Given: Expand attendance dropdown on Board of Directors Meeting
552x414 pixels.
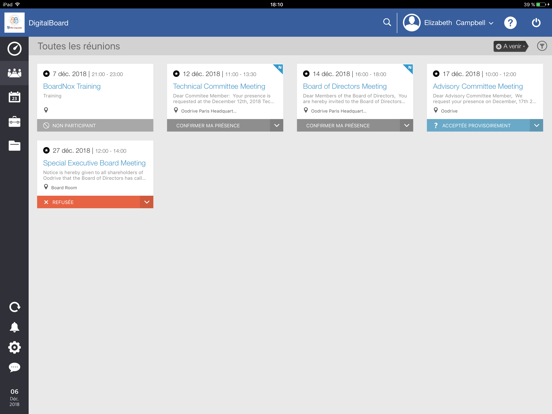Looking at the screenshot, I should (x=407, y=125).
